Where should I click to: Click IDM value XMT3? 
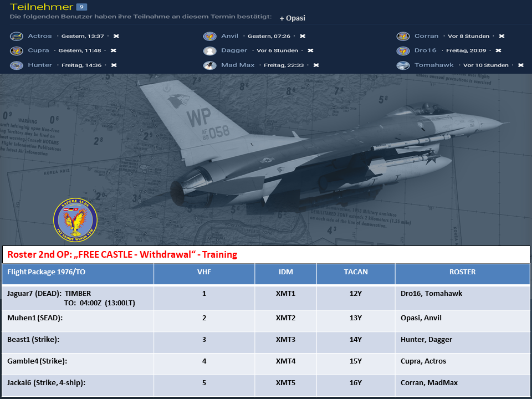[286, 340]
